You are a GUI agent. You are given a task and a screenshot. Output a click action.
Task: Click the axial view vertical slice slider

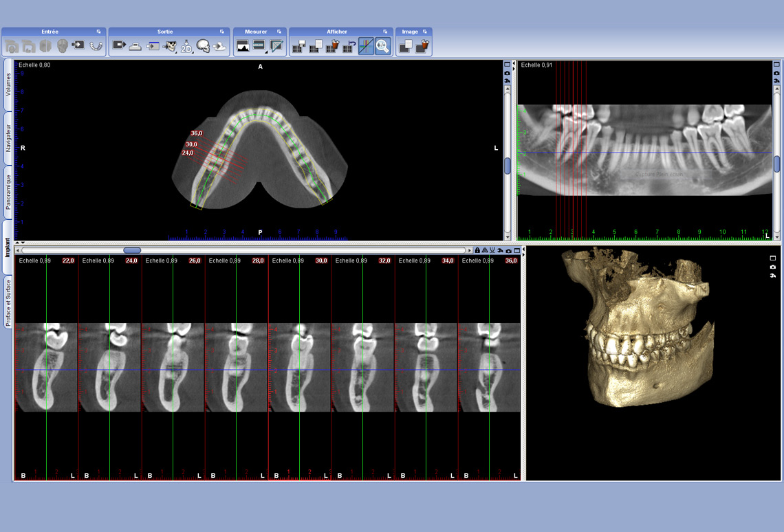[x=508, y=166]
